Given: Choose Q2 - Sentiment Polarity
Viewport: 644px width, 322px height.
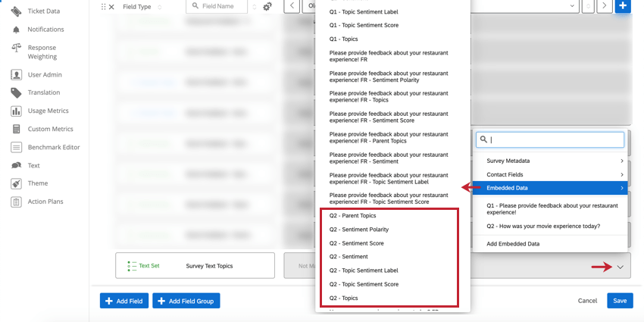Looking at the screenshot, I should [358, 229].
